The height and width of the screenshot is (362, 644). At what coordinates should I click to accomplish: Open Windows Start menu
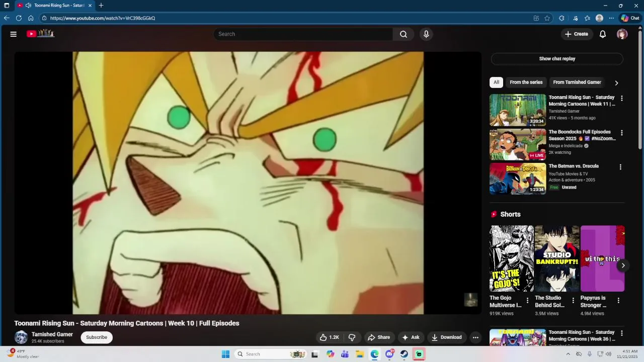pyautogui.click(x=225, y=354)
